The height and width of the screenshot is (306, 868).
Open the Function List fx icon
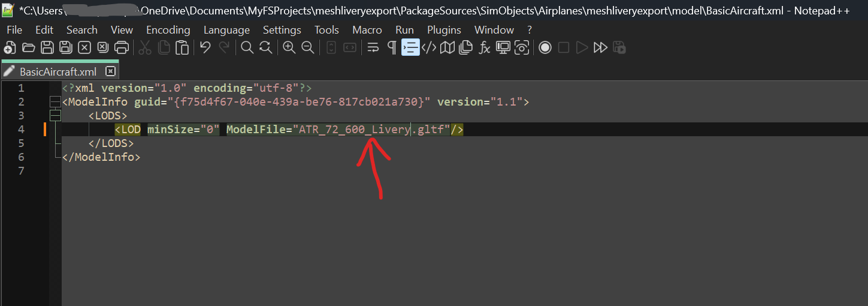coord(485,48)
